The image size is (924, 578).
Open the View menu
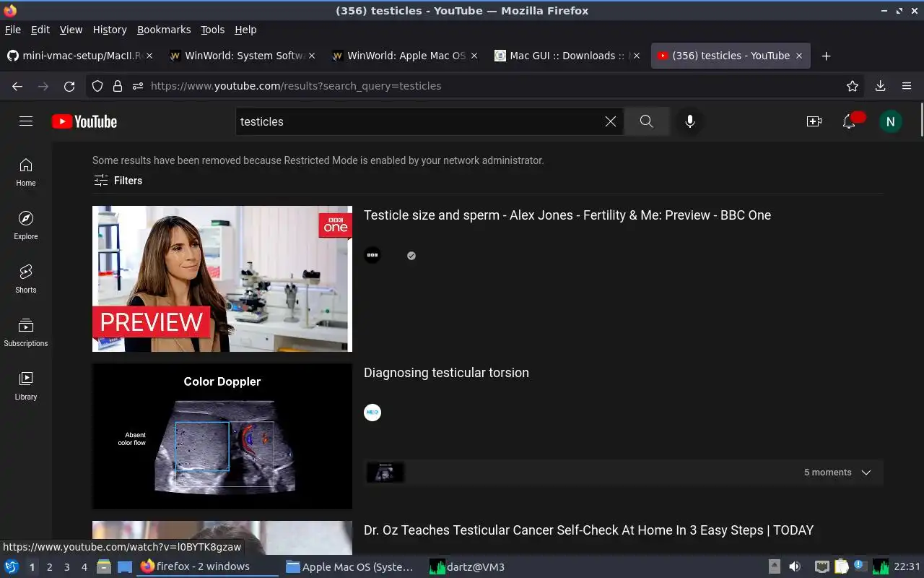click(x=71, y=30)
